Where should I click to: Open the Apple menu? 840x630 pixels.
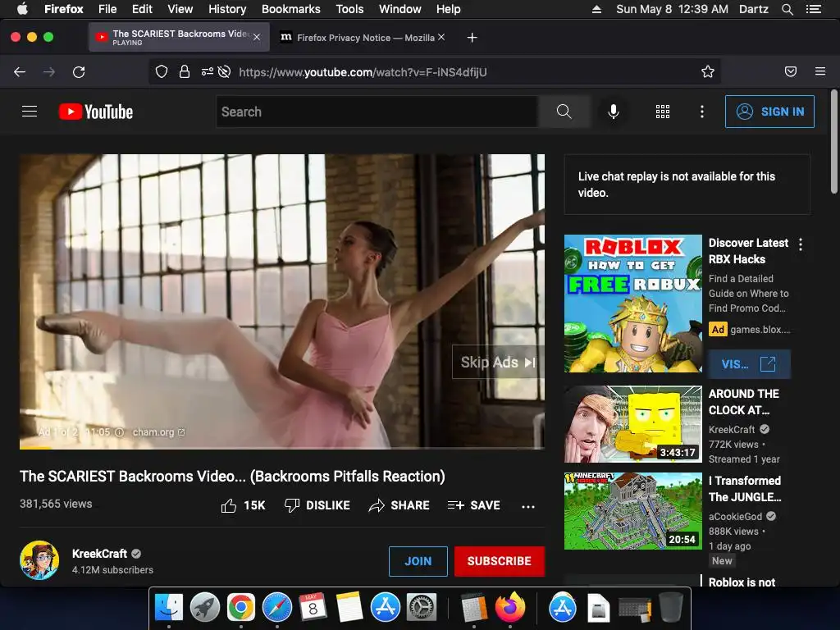[22, 9]
